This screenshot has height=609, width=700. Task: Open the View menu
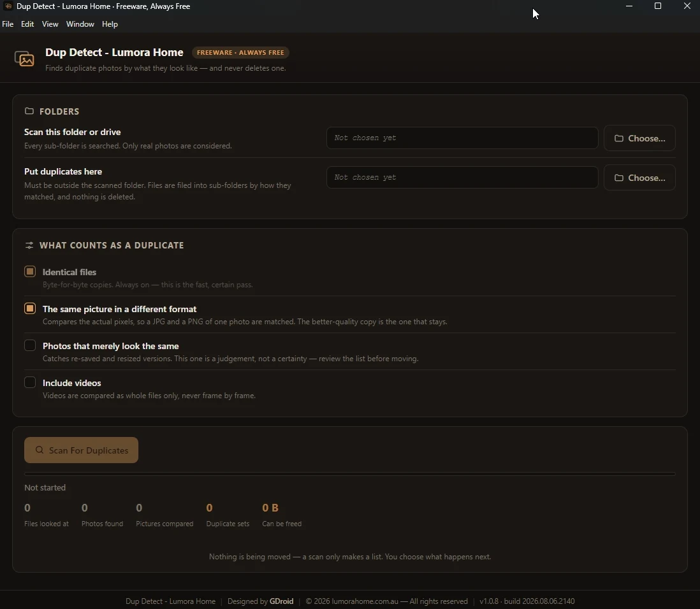[x=50, y=24]
